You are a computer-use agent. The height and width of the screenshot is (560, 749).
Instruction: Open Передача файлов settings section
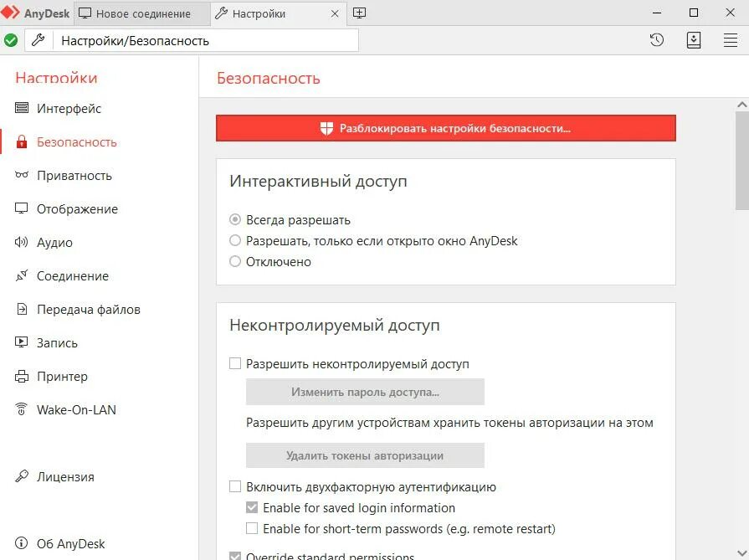click(x=89, y=309)
